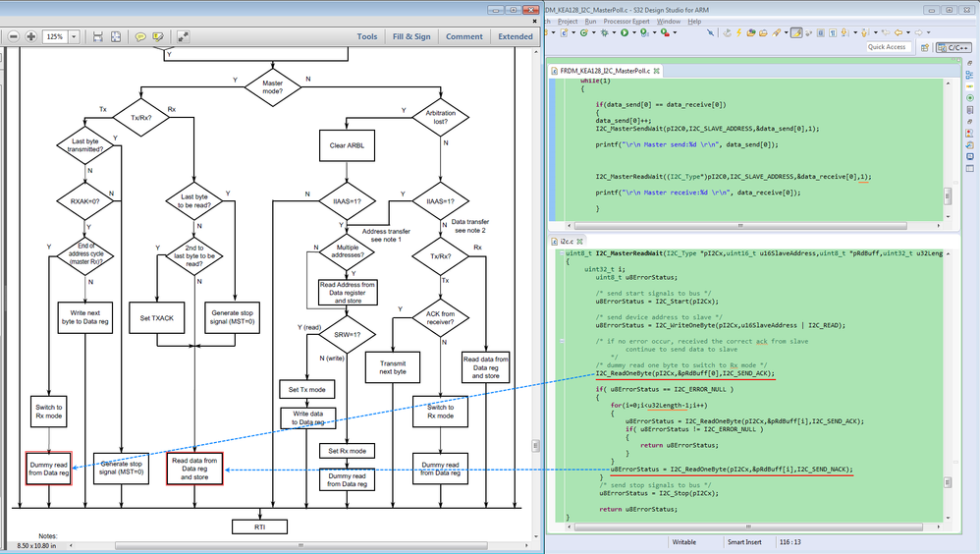Click the Run green play icon in S32
This screenshot has height=554, width=980.
(625, 32)
